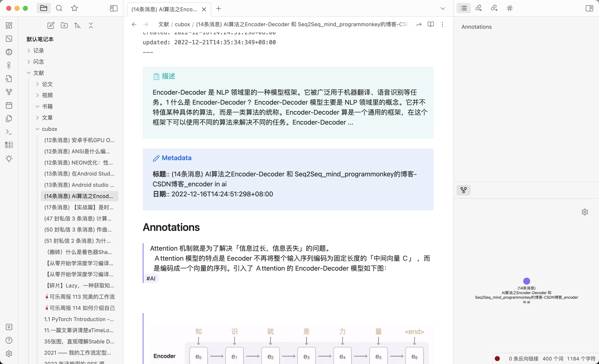Image resolution: width=599 pixels, height=364 pixels.
Task: Open the more options menu
Action: click(442, 24)
